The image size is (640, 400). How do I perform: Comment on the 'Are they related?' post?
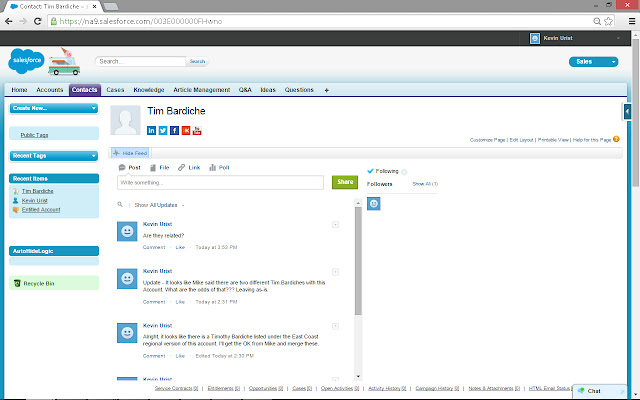(x=154, y=247)
